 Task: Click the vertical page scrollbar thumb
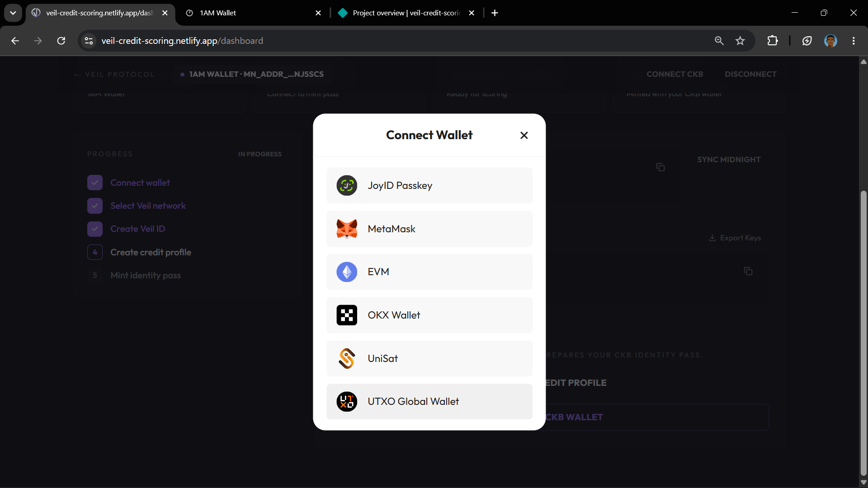click(863, 332)
